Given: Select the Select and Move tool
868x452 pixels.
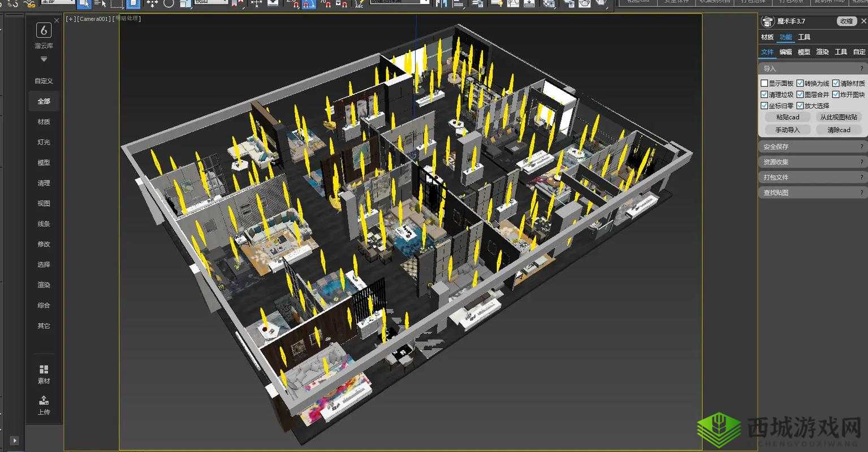Looking at the screenshot, I should (x=152, y=5).
